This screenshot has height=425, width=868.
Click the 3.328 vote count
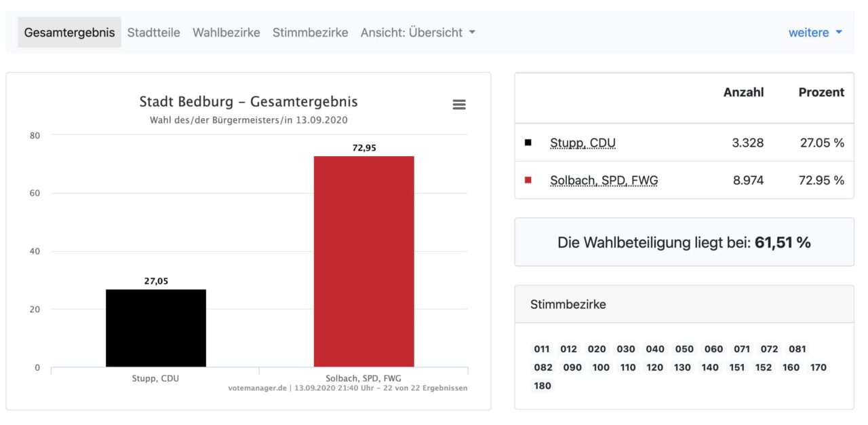point(748,143)
